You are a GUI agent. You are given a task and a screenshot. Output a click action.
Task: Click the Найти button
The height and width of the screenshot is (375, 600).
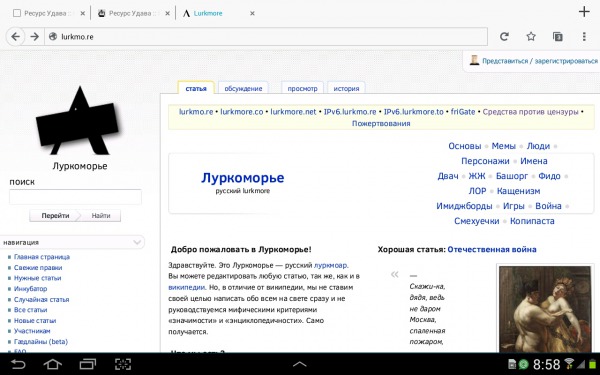pyautogui.click(x=101, y=215)
